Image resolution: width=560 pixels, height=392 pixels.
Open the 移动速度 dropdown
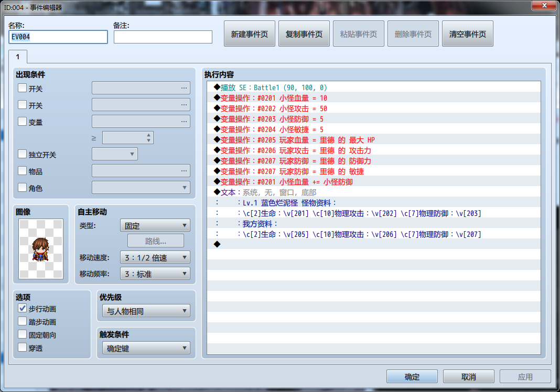155,257
